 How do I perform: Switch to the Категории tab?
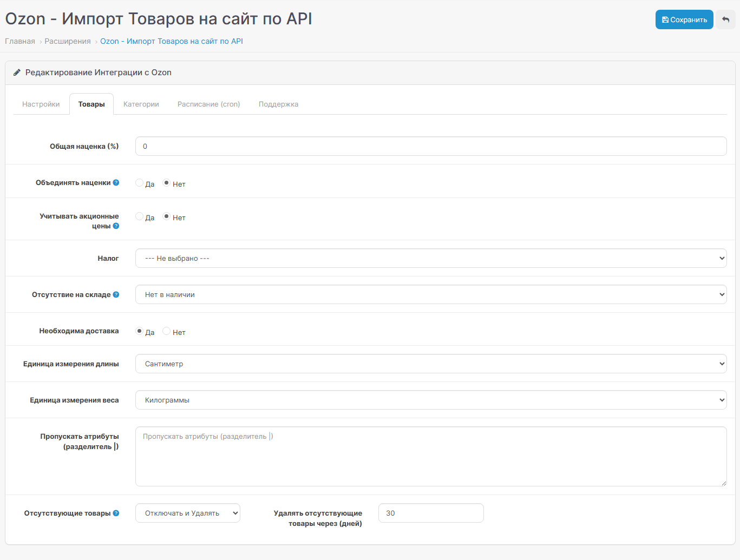click(141, 104)
